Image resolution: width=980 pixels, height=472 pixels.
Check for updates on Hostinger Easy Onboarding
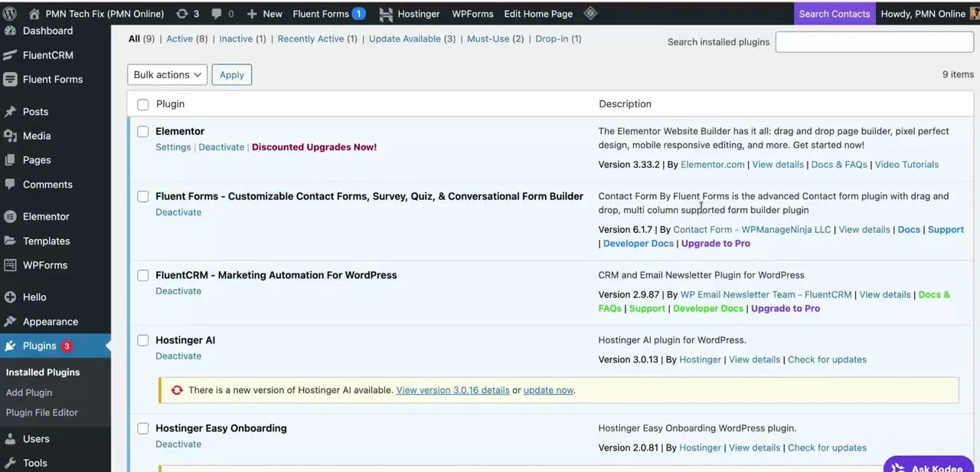(827, 448)
